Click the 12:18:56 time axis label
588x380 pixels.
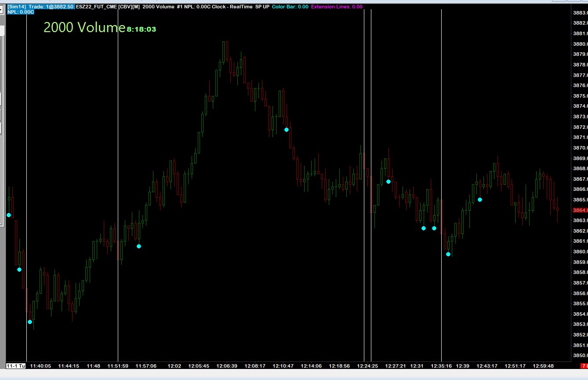coord(339,366)
